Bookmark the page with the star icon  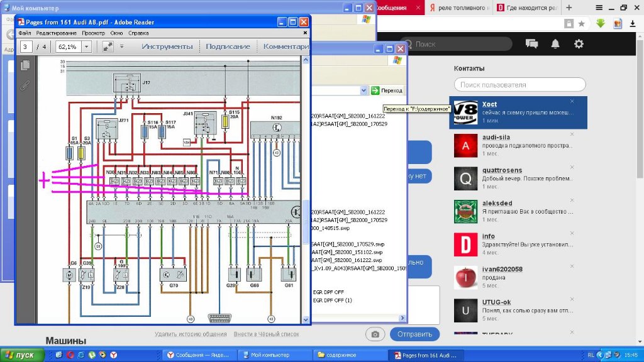click(582, 24)
